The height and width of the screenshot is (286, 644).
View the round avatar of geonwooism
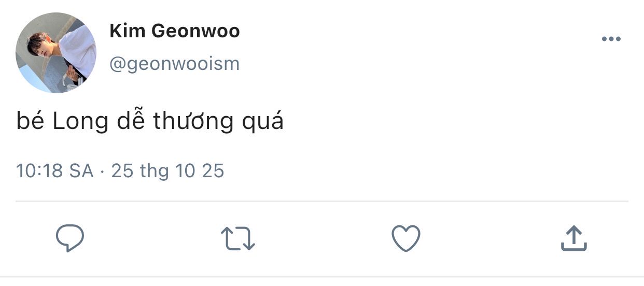click(x=56, y=52)
